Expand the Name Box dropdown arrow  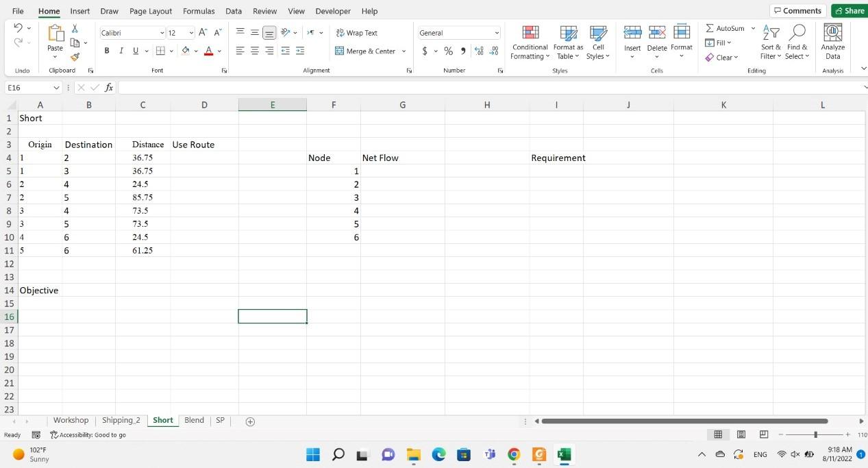(57, 88)
